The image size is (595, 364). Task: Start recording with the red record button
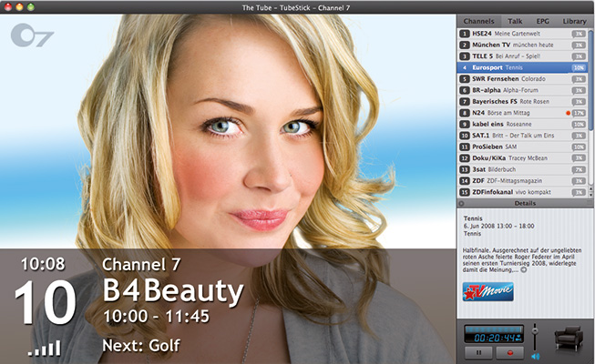[x=510, y=352]
